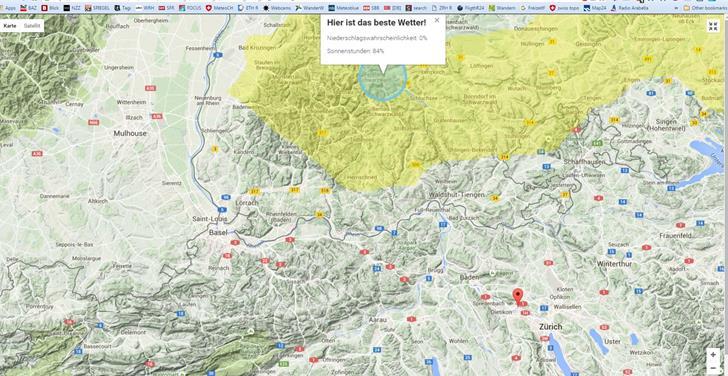Open the Blick bookmark
Image resolution: width=728 pixels, height=376 pixels.
point(51,8)
